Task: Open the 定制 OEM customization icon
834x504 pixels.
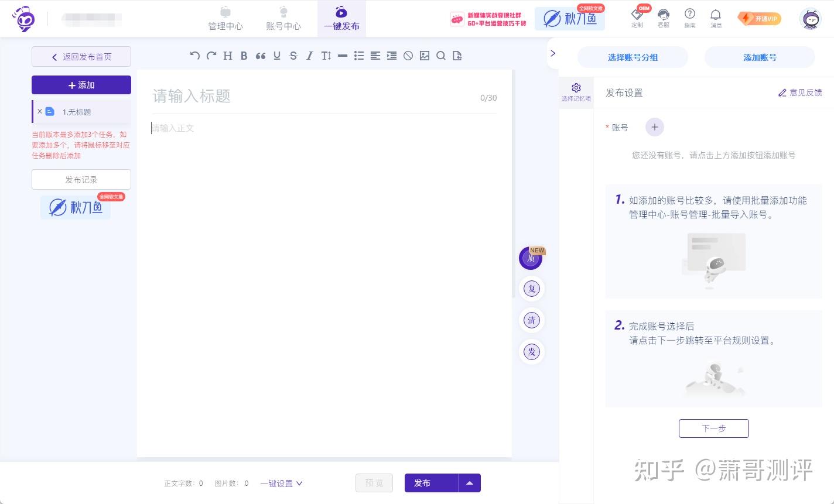Action: pos(637,18)
